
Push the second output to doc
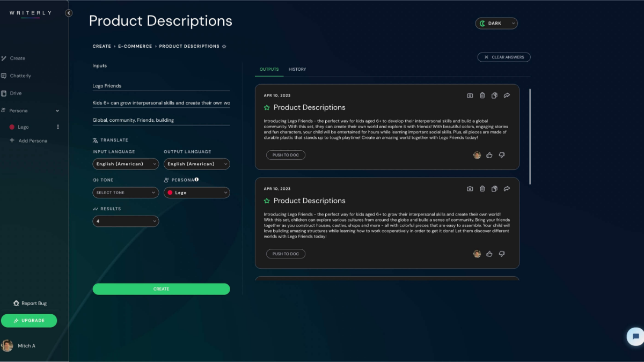(286, 254)
